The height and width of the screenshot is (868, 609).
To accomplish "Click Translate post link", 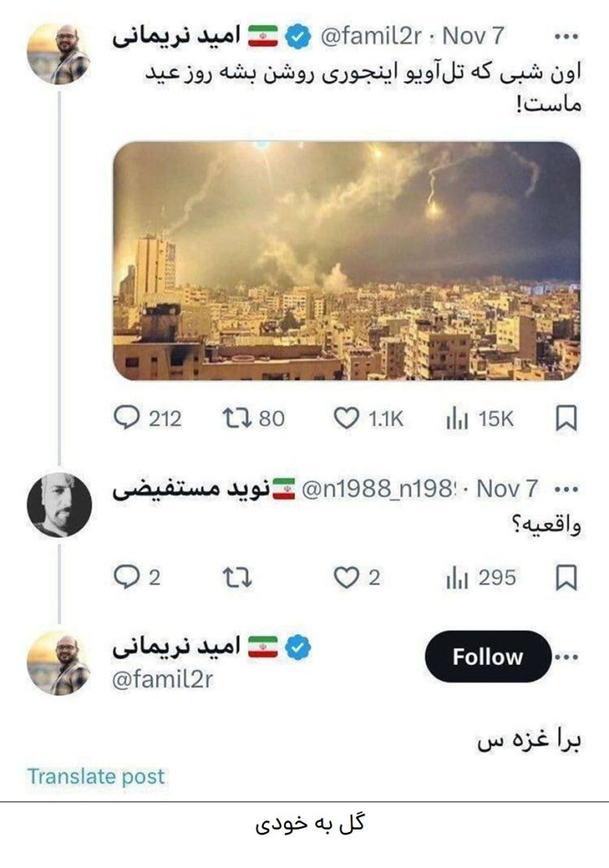I will (96, 777).
